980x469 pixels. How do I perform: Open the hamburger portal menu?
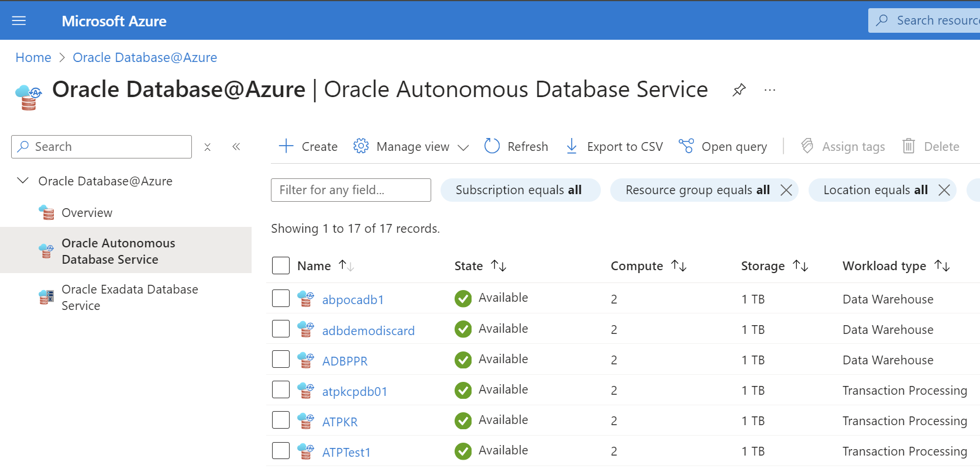click(19, 21)
